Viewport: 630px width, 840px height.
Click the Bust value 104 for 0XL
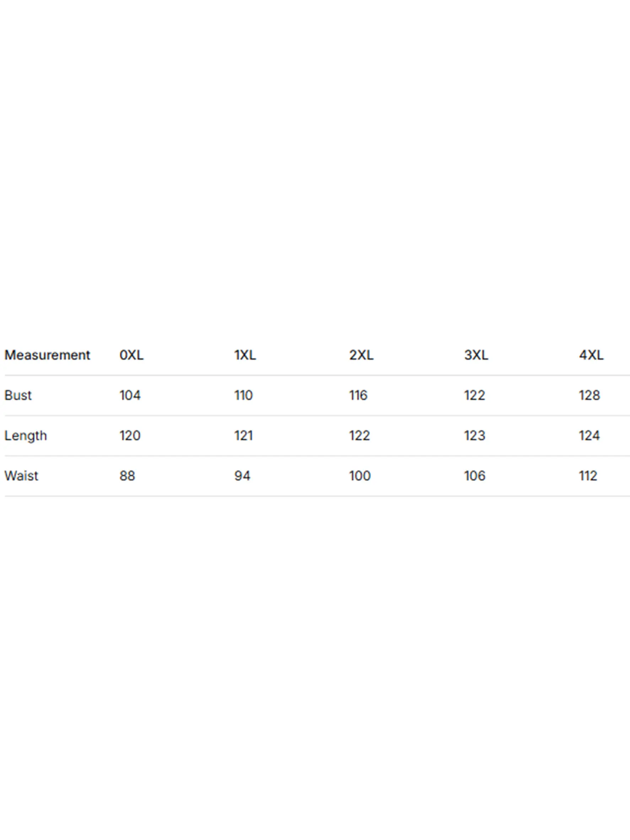[130, 395]
